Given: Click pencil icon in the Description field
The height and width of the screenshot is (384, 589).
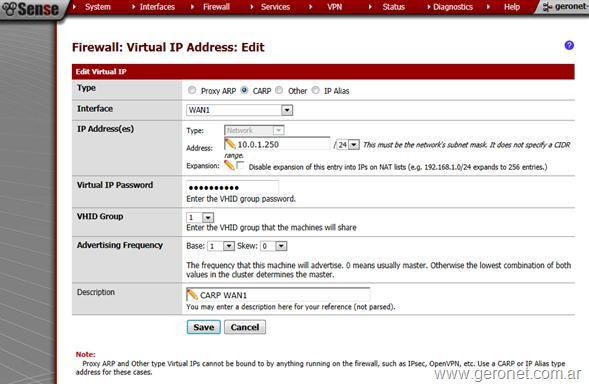Looking at the screenshot, I should (192, 295).
